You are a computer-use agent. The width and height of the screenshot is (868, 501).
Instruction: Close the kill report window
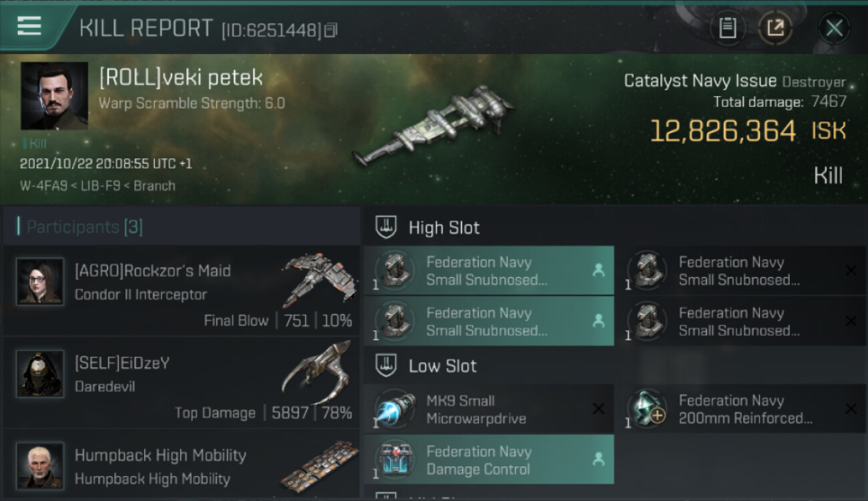click(x=834, y=28)
